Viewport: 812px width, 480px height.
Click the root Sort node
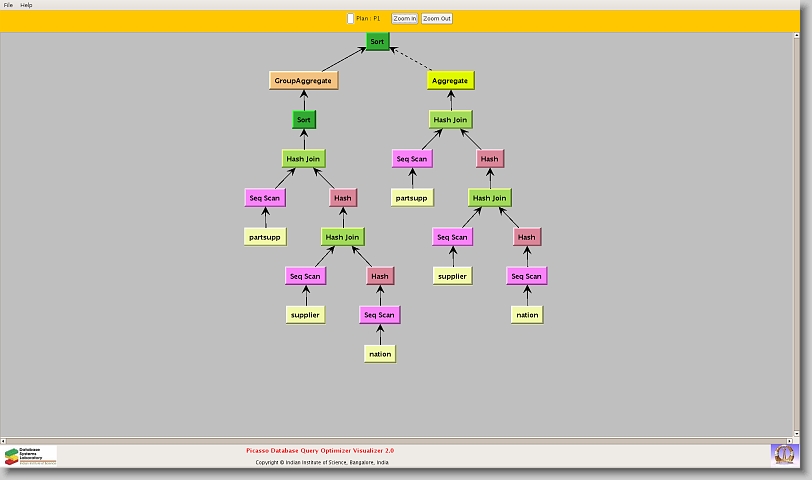coord(376,42)
